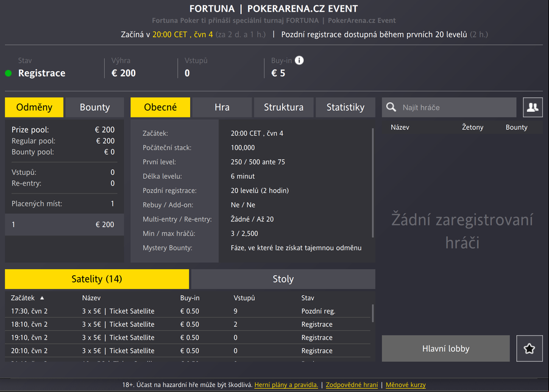Image resolution: width=549 pixels, height=392 pixels.
Task: Click the players group icon button
Action: click(533, 107)
